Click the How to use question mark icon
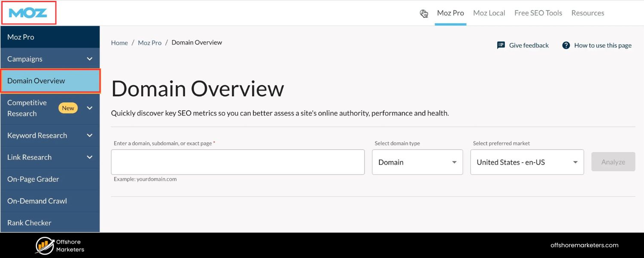644x258 pixels. (x=566, y=45)
